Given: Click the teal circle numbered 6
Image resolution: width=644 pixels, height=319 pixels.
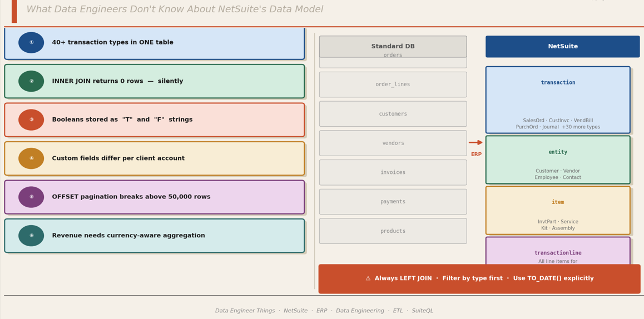Looking at the screenshot, I should tap(31, 236).
